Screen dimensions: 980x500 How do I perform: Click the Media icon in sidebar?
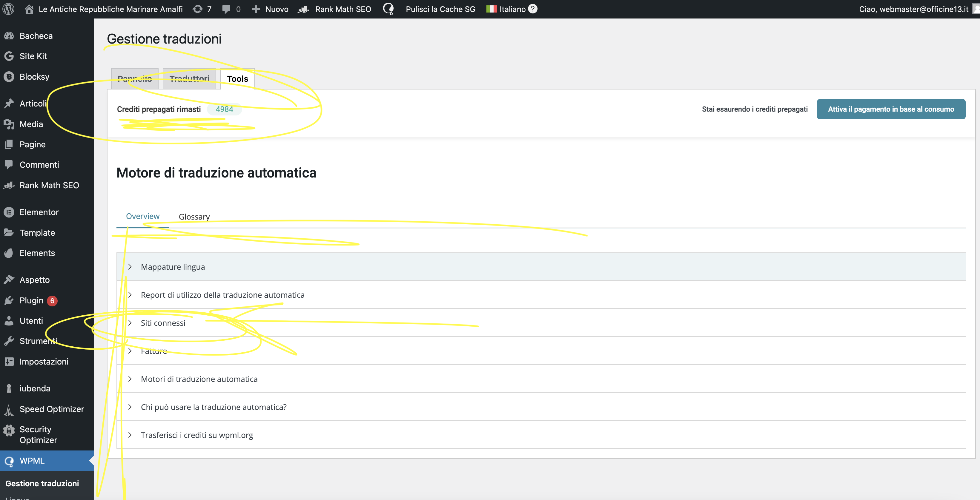(x=9, y=124)
